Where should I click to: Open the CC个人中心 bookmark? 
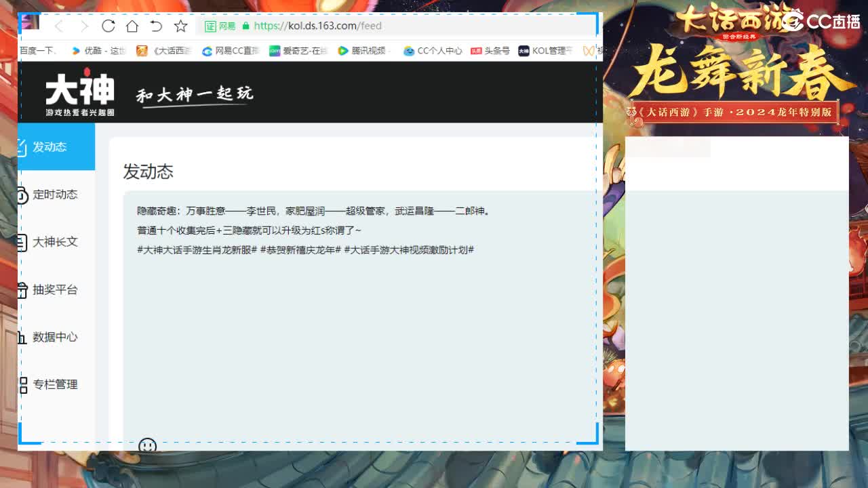[x=433, y=50]
